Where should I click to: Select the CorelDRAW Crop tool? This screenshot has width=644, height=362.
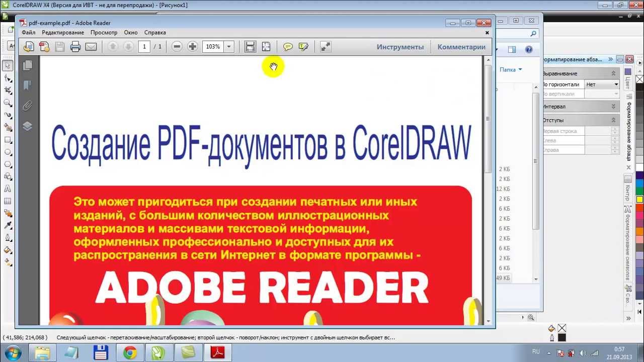(x=8, y=90)
